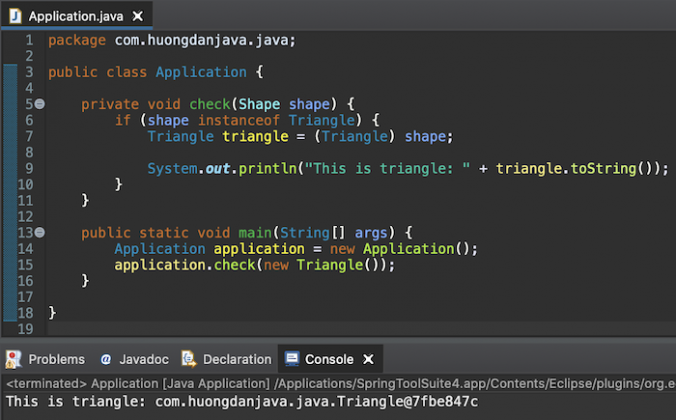676x420 pixels.
Task: Click line number 14 in the gutter
Action: pos(24,248)
